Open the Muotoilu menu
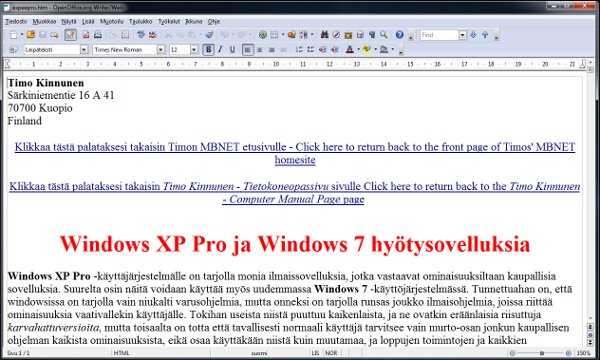The image size is (600, 360). [x=112, y=21]
